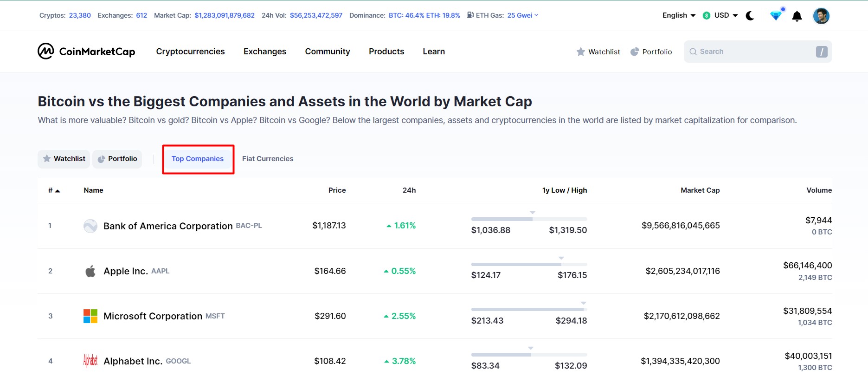Viewport: 868px width, 383px height.
Task: Click the Exchanges count 612 link
Action: click(x=141, y=15)
